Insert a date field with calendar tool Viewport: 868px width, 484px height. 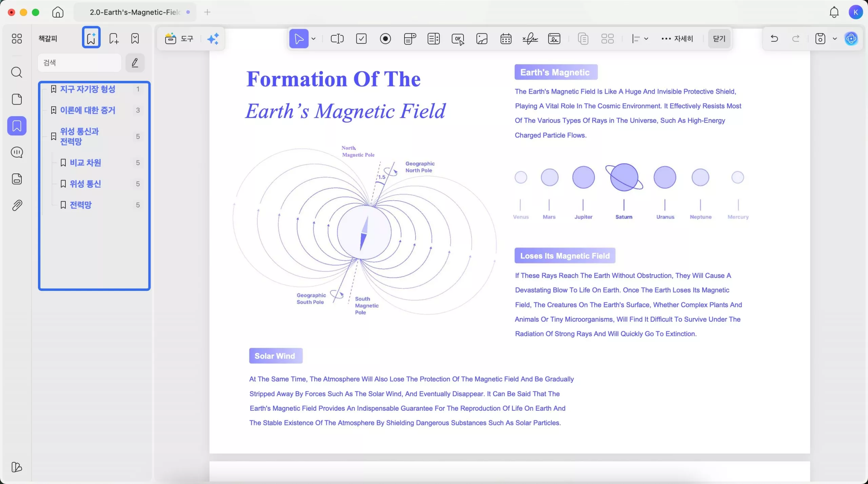point(506,39)
